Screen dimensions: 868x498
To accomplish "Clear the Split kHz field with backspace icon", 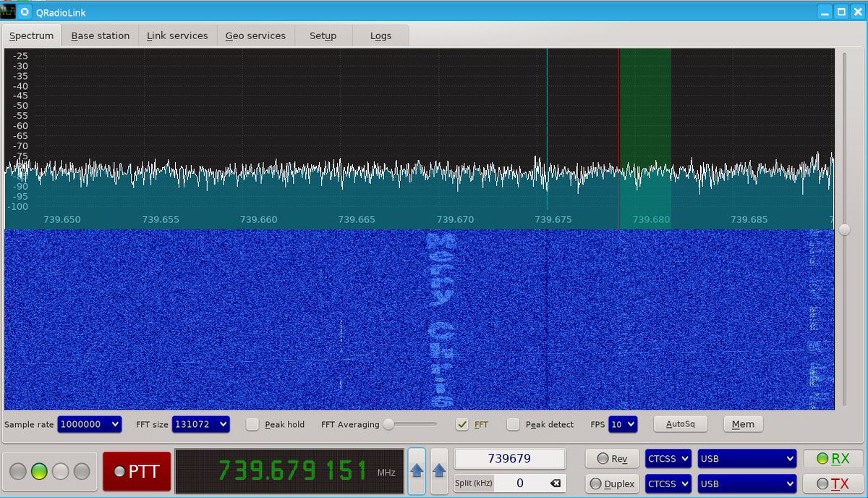I will click(x=555, y=483).
